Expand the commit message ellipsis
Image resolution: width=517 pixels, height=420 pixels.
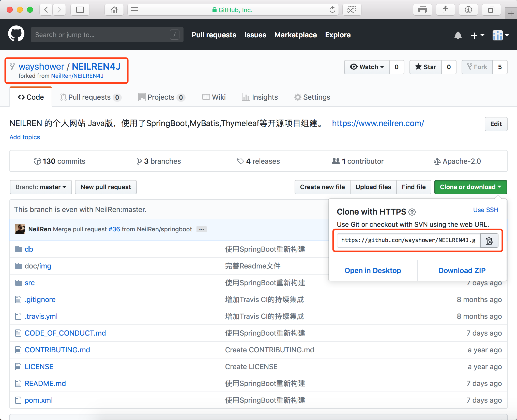coord(202,229)
